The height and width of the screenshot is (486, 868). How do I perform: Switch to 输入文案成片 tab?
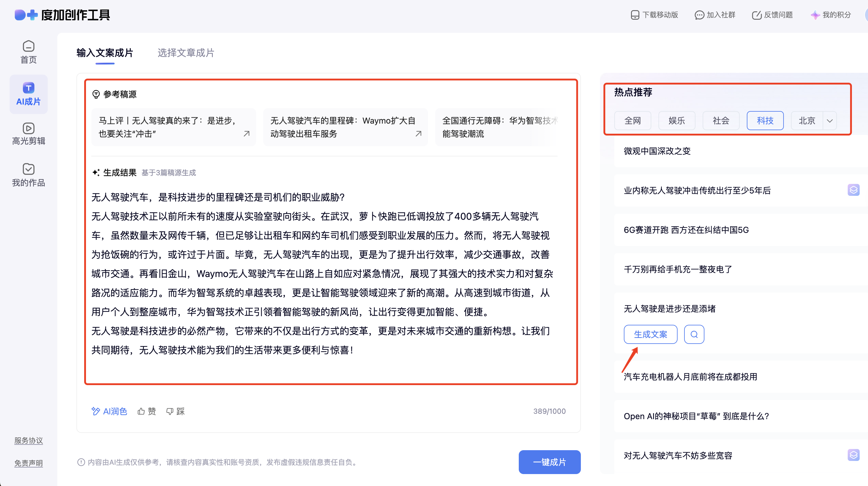coord(105,53)
